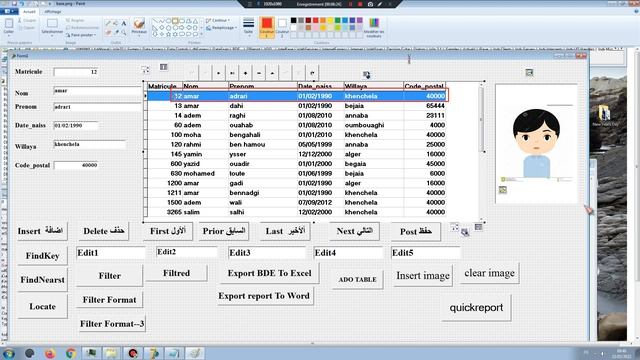
Task: Click the navigator refresh button
Action: click(312, 73)
